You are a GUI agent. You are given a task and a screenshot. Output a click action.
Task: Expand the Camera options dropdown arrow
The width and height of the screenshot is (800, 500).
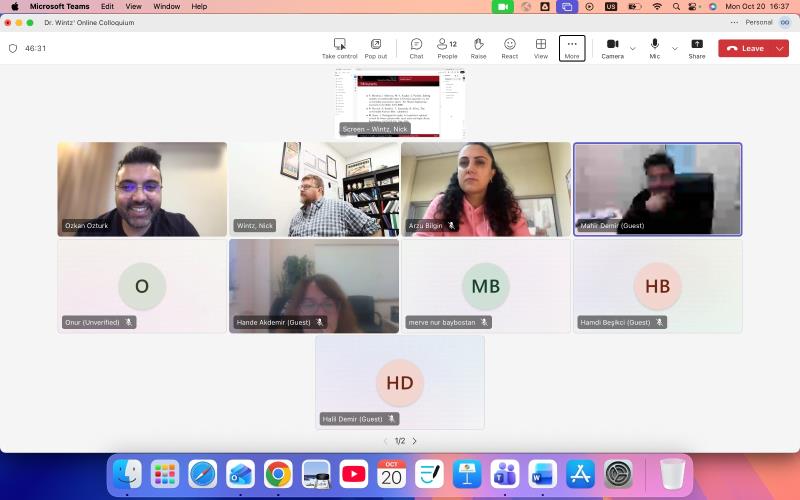coord(632,48)
